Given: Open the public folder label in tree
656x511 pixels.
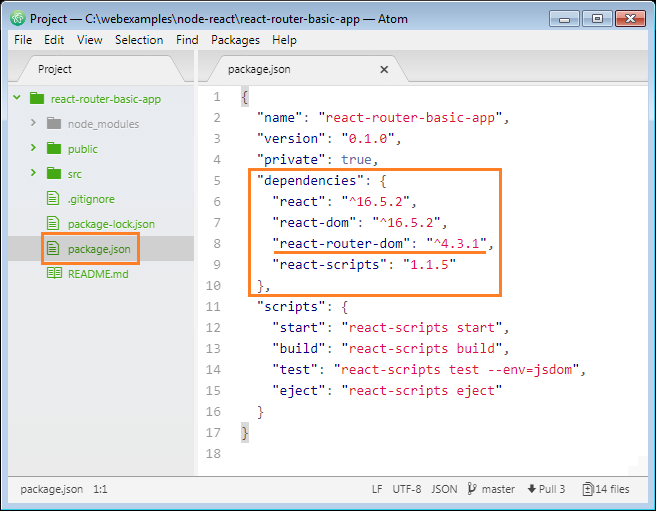Looking at the screenshot, I should click(82, 149).
